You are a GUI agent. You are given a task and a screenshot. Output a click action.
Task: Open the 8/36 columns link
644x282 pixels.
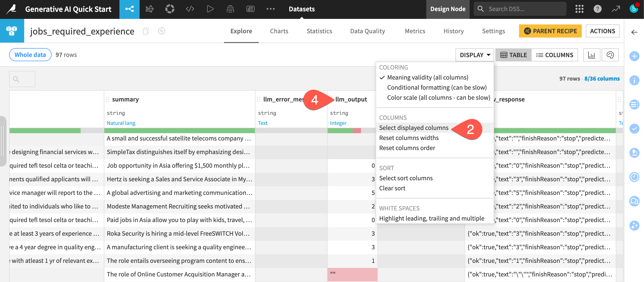point(602,79)
